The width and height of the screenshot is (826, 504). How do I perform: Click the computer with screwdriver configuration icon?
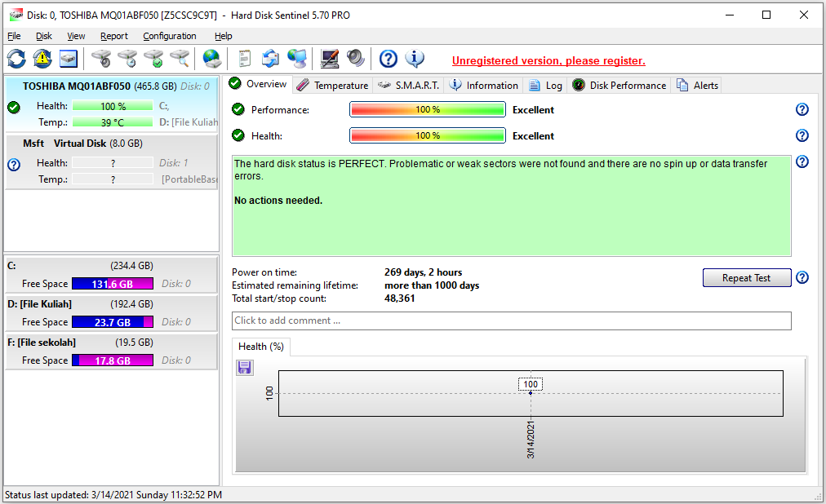(330, 59)
